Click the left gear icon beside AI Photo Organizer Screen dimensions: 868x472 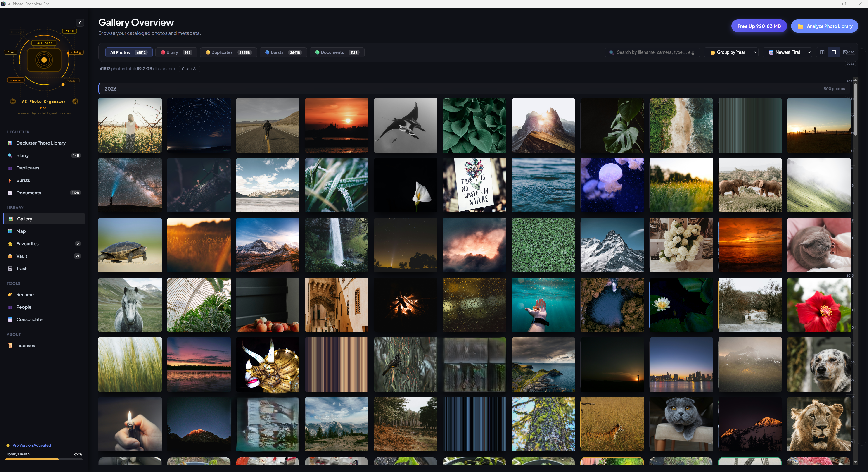pyautogui.click(x=13, y=101)
